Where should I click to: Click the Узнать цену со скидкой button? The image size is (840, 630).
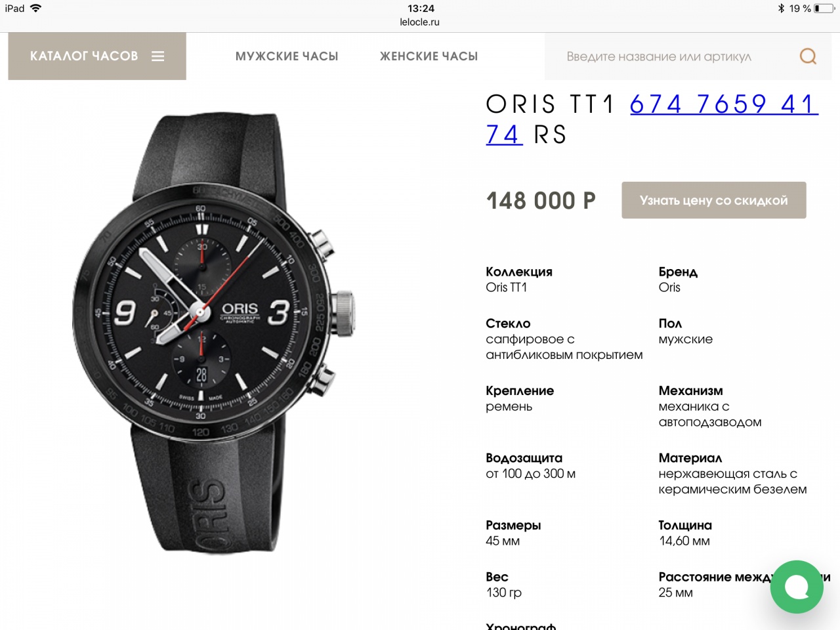point(714,200)
